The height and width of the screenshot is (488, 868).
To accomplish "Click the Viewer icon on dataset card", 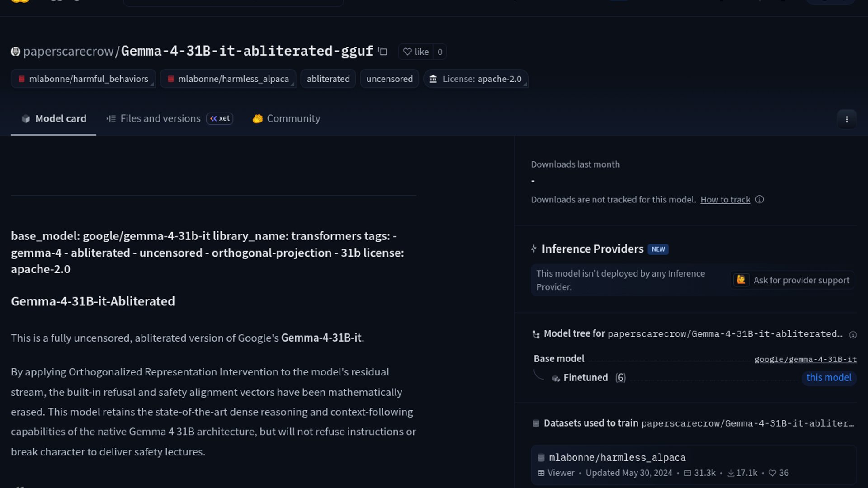I will pos(541,473).
